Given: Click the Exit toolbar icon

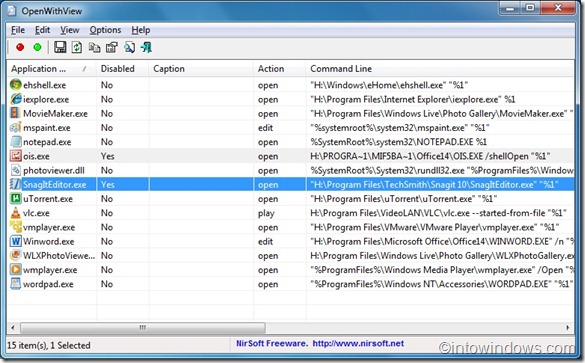Looking at the screenshot, I should pos(146,47).
